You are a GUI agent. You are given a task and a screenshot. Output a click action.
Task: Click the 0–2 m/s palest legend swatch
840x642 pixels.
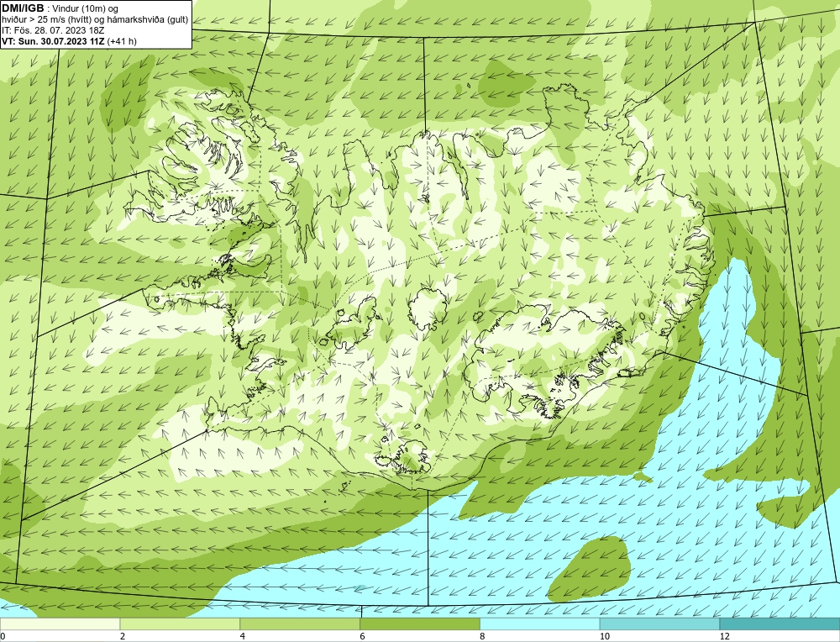click(60, 624)
